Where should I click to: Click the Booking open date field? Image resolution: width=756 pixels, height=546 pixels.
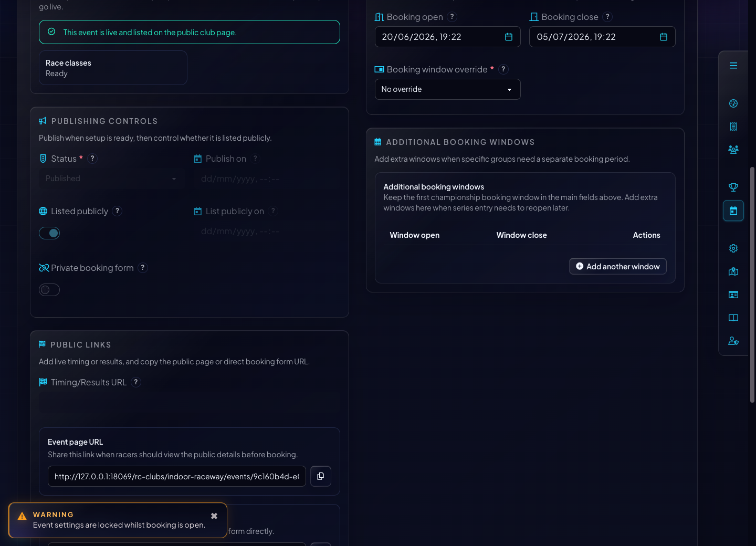pos(448,37)
